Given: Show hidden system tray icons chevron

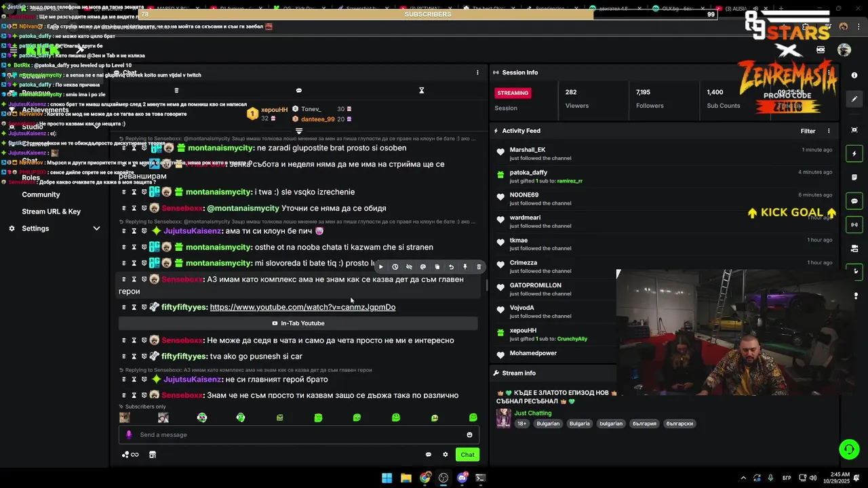Looking at the screenshot, I should click(743, 478).
